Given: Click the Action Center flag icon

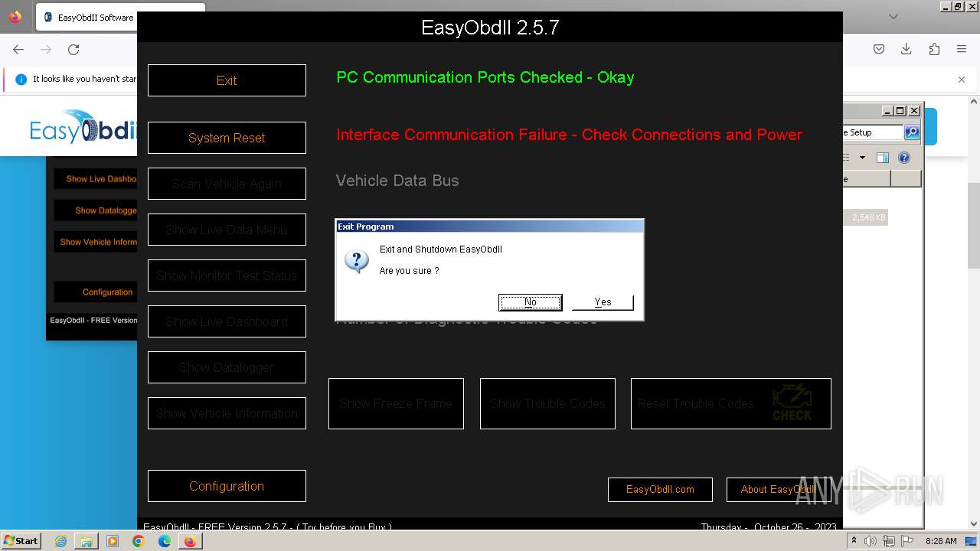Looking at the screenshot, I should pos(907,541).
